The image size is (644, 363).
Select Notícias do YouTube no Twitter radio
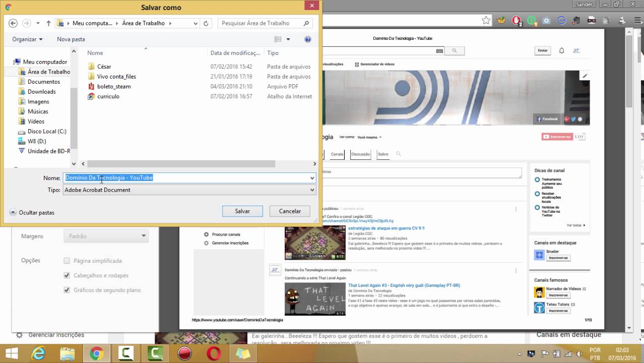[x=537, y=207]
